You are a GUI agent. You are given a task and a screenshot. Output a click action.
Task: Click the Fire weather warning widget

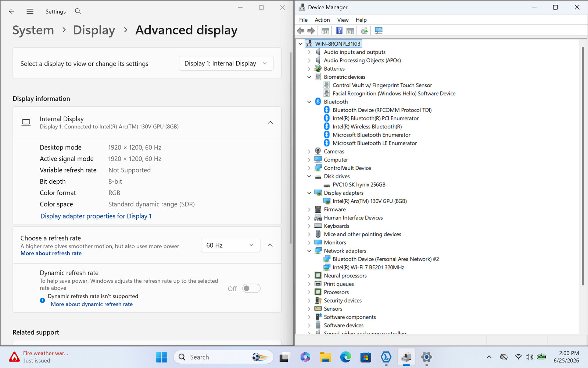(39, 357)
